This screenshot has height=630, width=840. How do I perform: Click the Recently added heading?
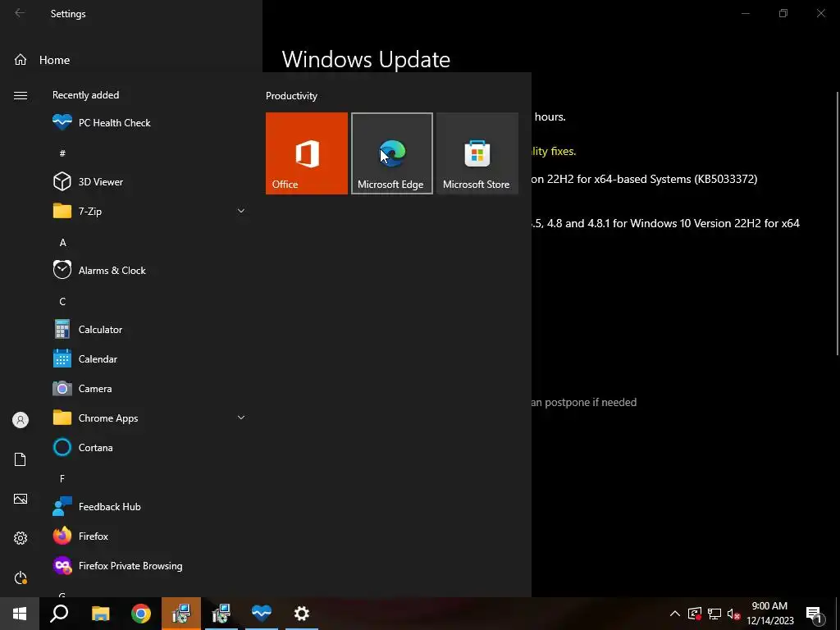coord(85,95)
